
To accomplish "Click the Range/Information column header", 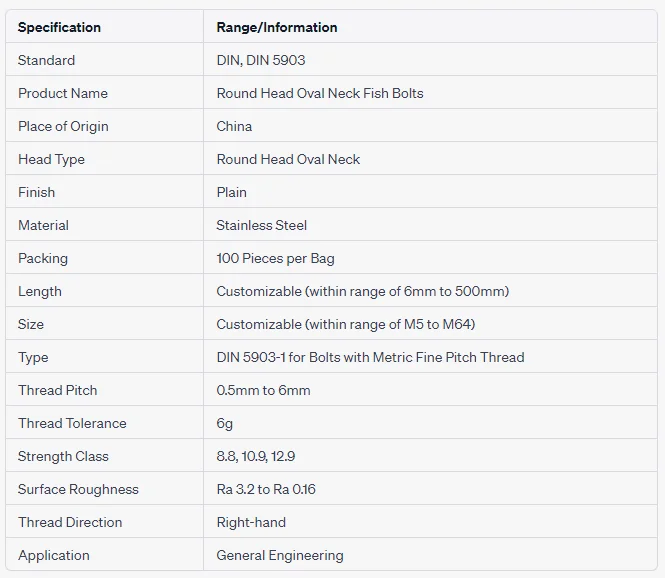I will tap(277, 27).
